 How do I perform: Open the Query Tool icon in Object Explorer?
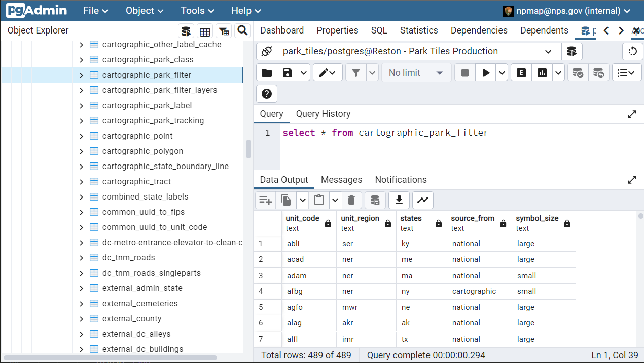[x=186, y=31]
